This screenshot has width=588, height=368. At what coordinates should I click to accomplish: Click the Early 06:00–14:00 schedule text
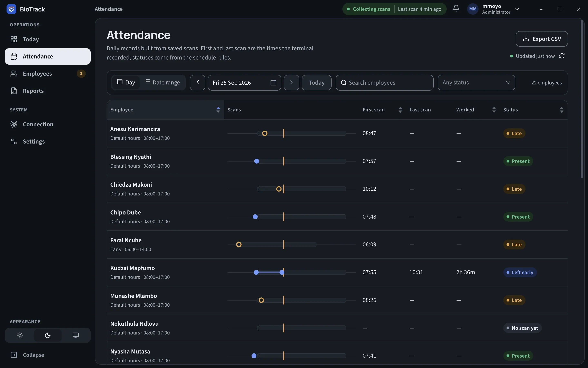click(131, 249)
